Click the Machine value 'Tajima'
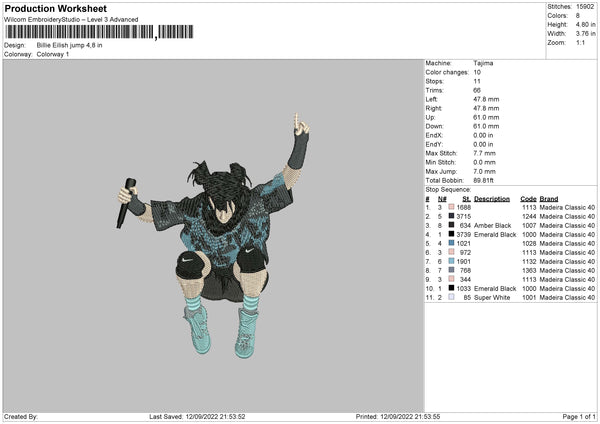600x424 pixels. [483, 63]
